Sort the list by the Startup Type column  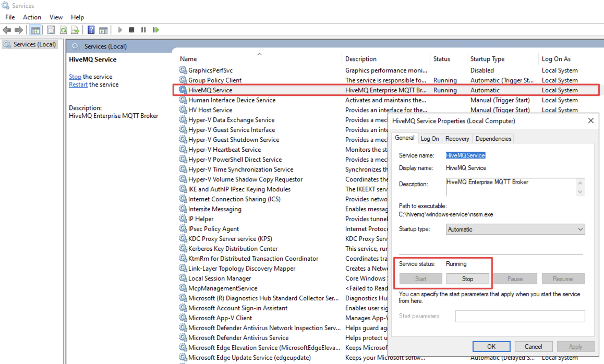pyautogui.click(x=487, y=59)
